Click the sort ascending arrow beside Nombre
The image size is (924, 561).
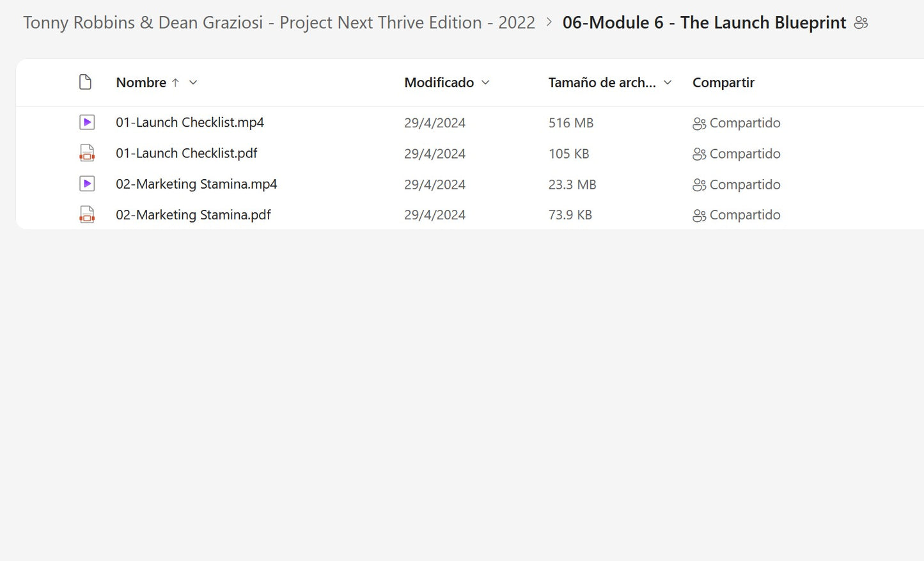175,83
